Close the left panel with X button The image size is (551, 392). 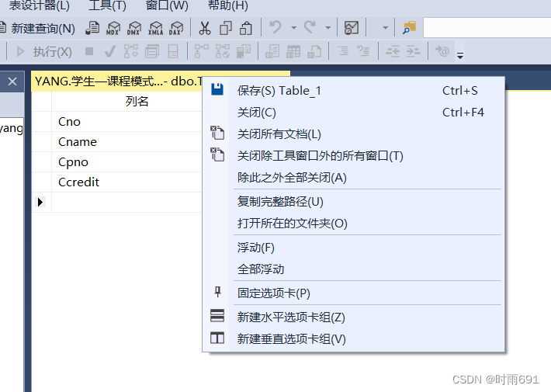click(12, 82)
